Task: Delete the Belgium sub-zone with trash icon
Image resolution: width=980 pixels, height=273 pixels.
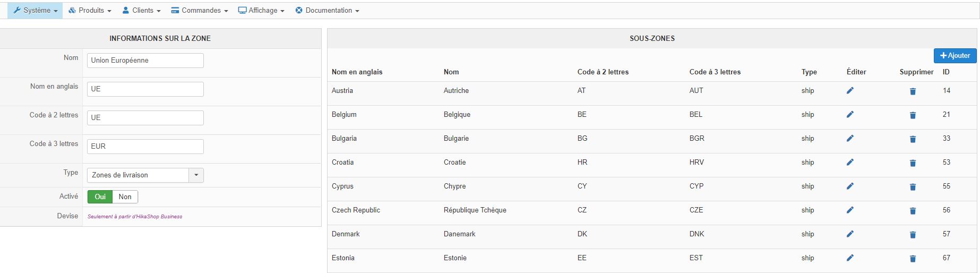Action: (913, 115)
